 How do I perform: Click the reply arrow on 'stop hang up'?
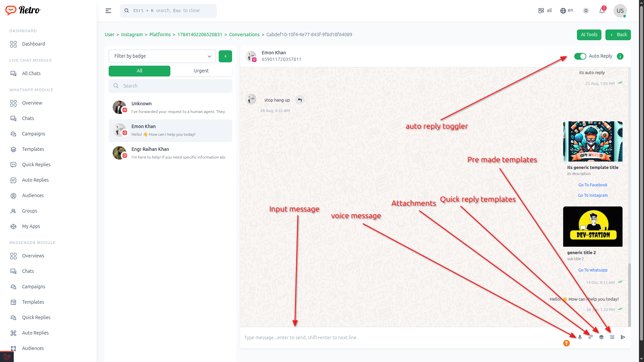(x=300, y=100)
